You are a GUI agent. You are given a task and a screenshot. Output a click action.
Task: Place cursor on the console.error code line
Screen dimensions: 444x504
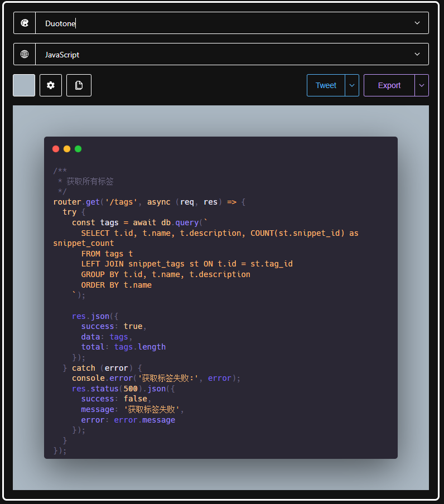[156, 378]
